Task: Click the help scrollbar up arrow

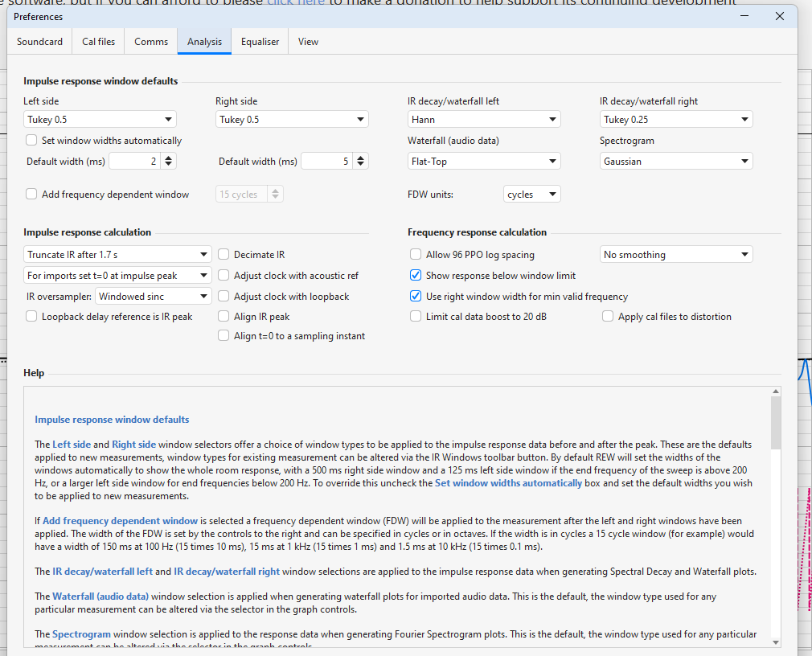Action: point(775,392)
